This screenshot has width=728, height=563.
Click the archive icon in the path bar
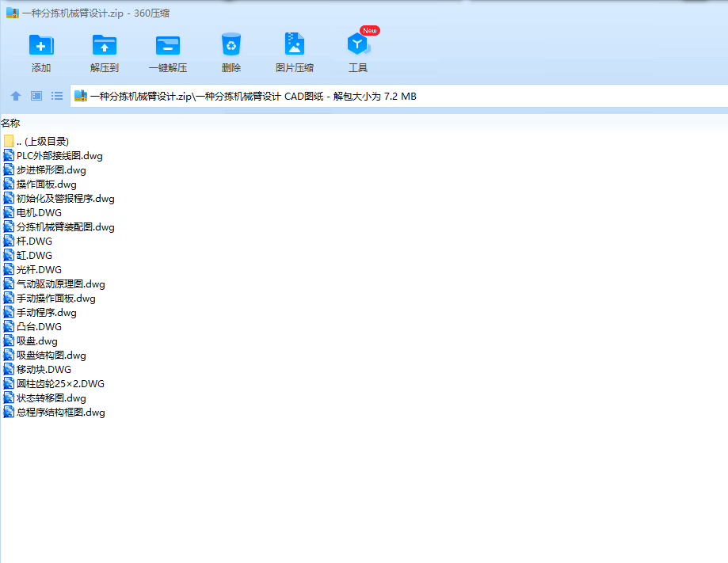pyautogui.click(x=81, y=96)
